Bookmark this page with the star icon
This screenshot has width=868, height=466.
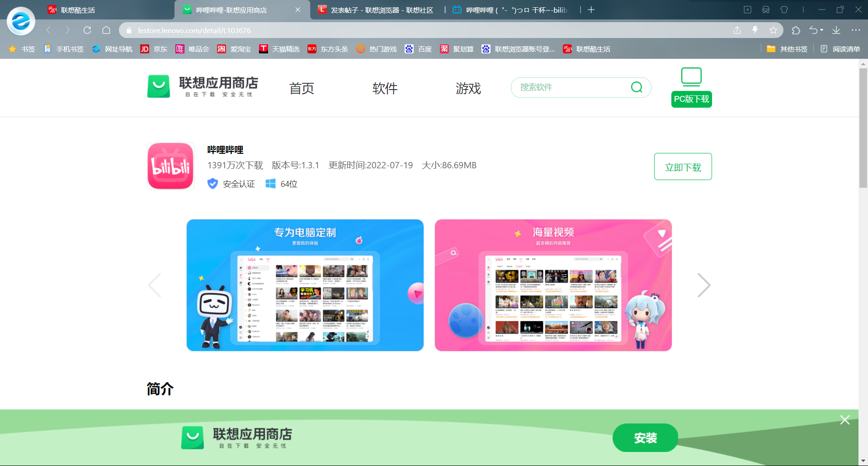[x=773, y=30]
